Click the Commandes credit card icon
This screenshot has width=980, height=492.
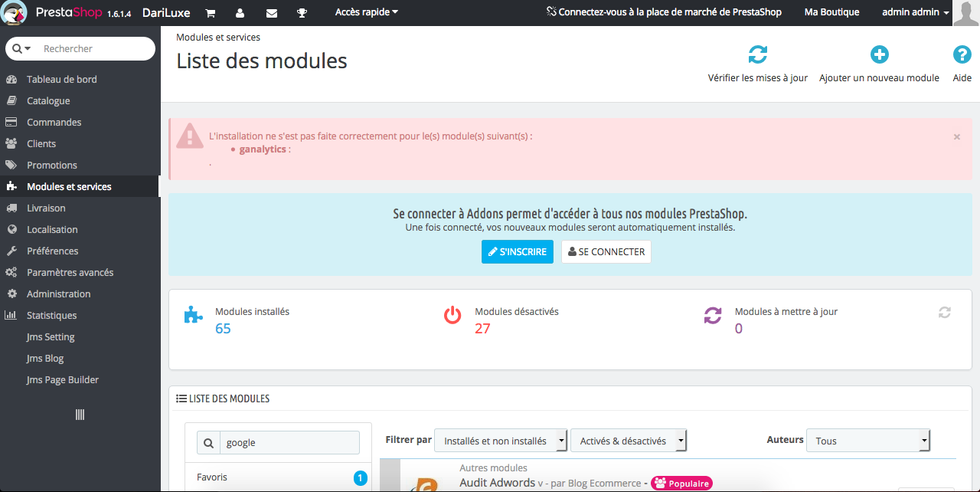[11, 123]
